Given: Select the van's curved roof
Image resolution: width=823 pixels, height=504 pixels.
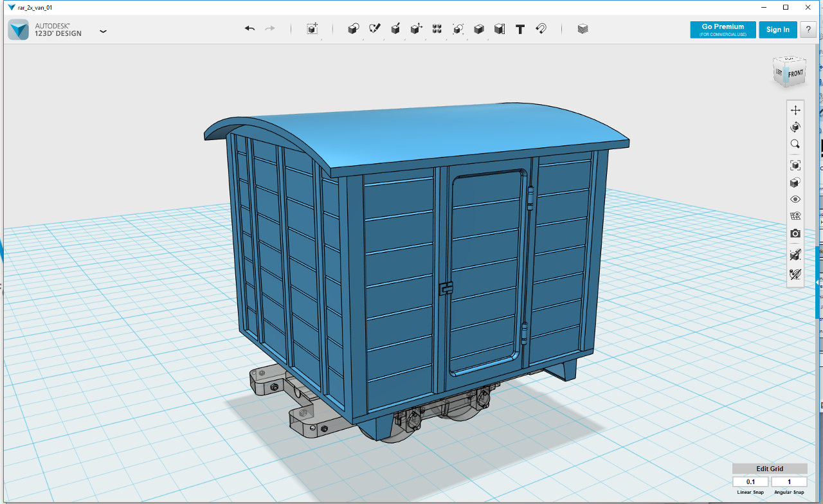Looking at the screenshot, I should 424,135.
